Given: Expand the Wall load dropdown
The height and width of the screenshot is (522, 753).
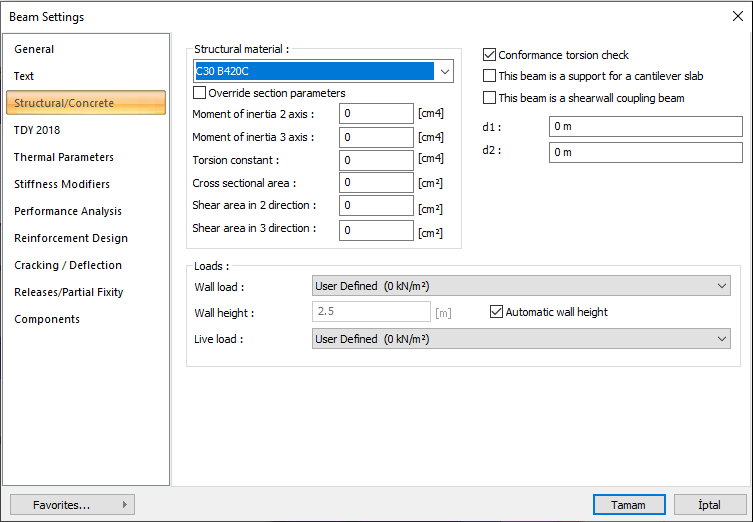Looking at the screenshot, I should coord(723,286).
